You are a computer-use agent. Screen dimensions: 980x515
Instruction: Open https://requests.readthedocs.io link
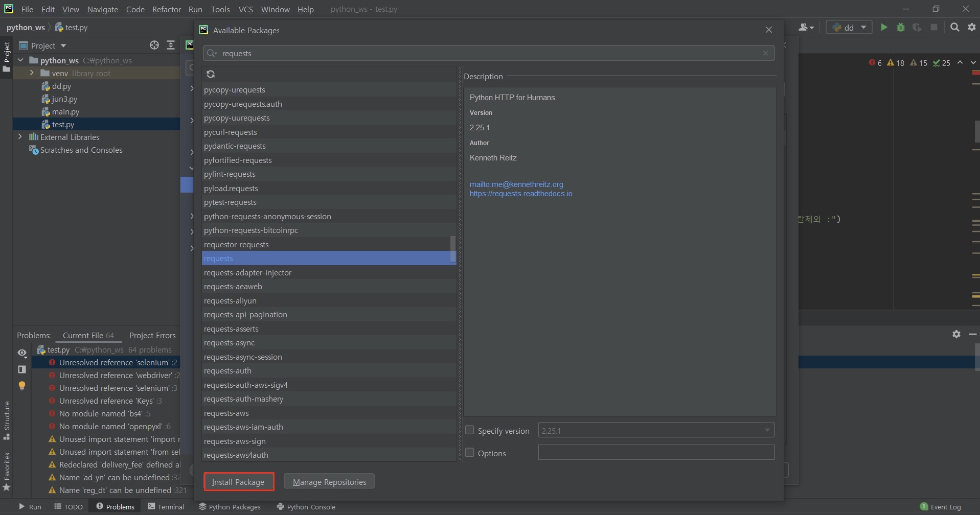521,194
